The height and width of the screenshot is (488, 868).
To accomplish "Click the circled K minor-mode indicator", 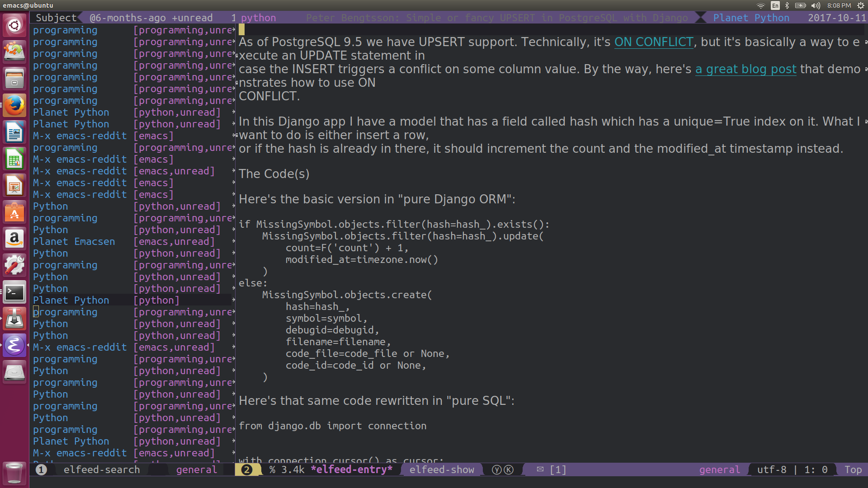I will pos(509,470).
